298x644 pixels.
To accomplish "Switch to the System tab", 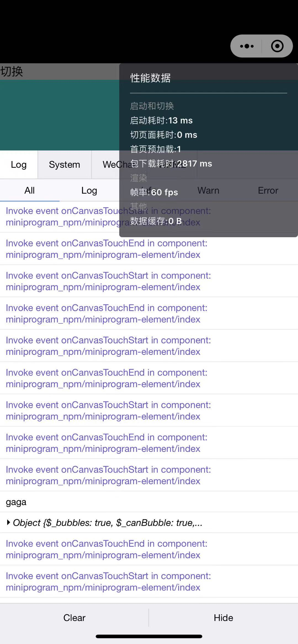I will tap(64, 165).
